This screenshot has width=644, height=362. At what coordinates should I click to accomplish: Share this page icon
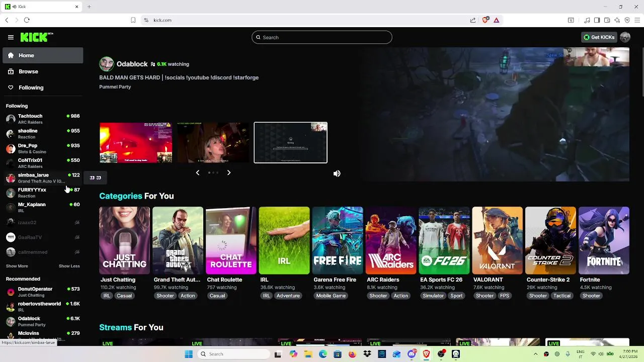(x=473, y=20)
